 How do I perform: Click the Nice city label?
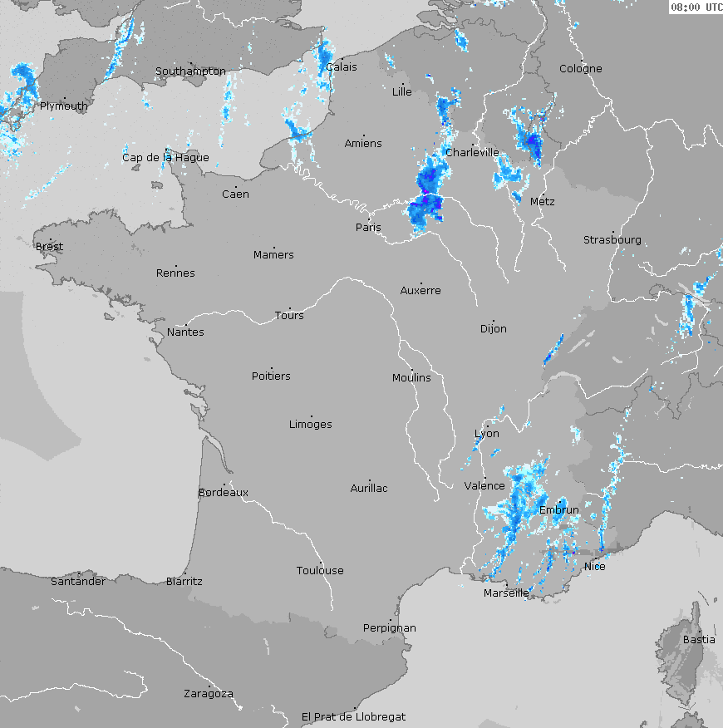[x=594, y=567]
